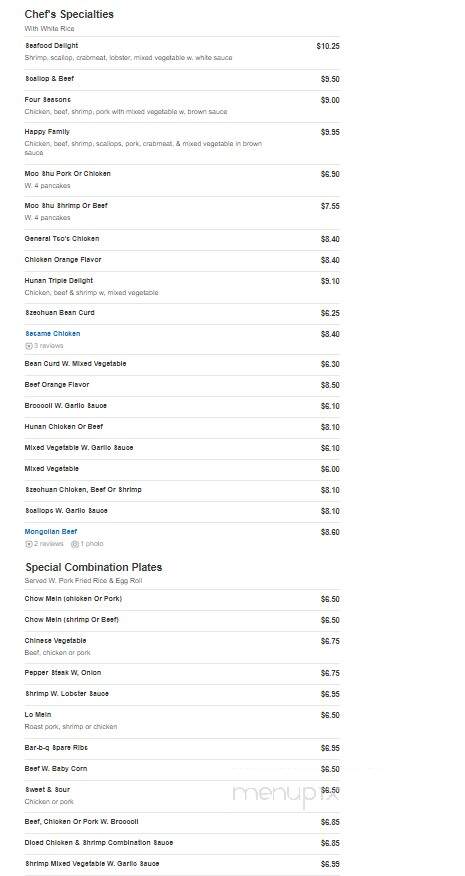
Task: Open the Mongolian Beef link
Action: [51, 532]
